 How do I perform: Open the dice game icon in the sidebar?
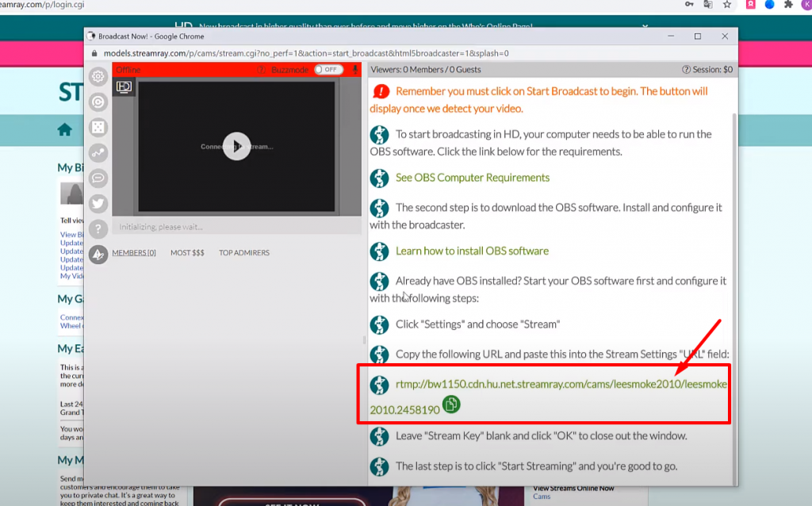98,128
